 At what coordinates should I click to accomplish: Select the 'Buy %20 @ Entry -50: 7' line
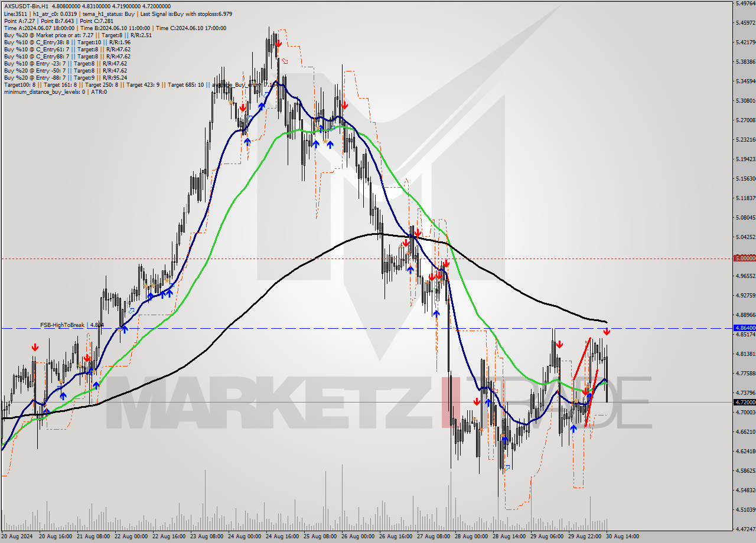coord(65,71)
